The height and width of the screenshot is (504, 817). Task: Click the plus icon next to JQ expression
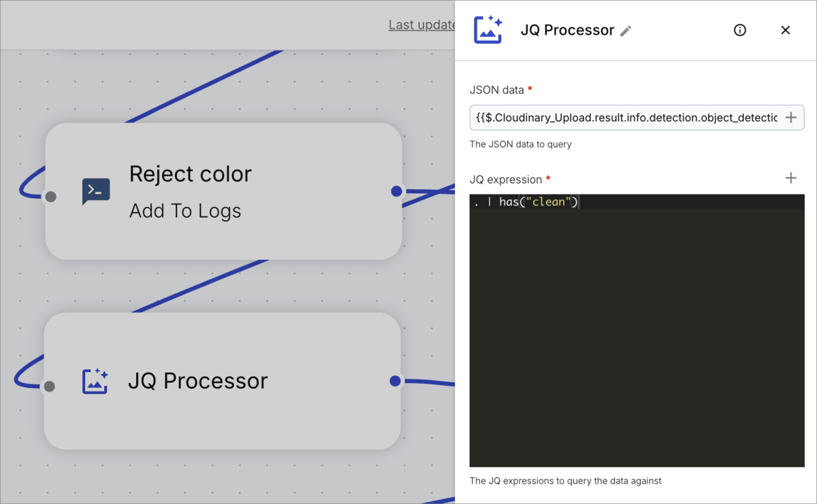(x=790, y=178)
